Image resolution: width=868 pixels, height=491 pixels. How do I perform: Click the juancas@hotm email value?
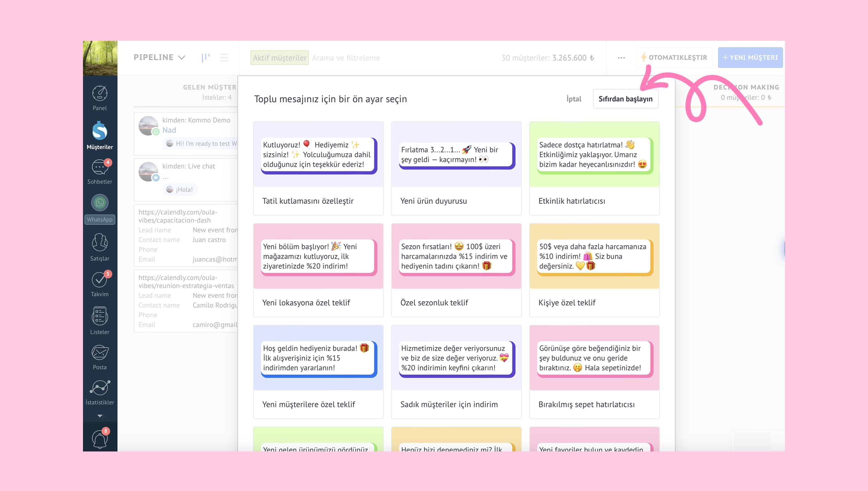coord(215,259)
